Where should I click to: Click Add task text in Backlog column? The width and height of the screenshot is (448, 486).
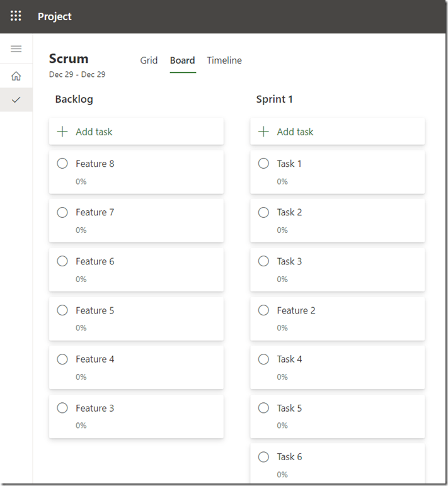pyautogui.click(x=94, y=132)
